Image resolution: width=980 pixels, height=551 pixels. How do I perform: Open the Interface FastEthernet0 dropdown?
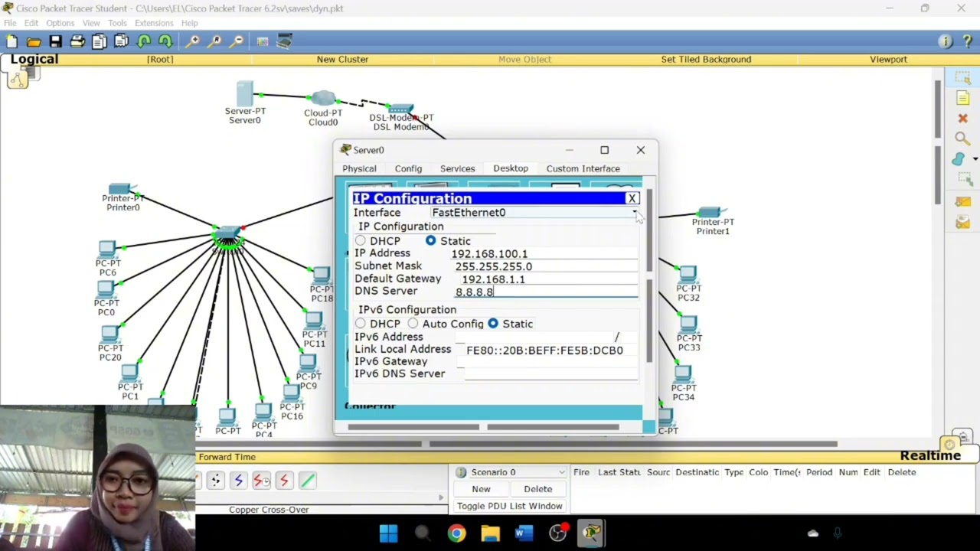tap(534, 213)
